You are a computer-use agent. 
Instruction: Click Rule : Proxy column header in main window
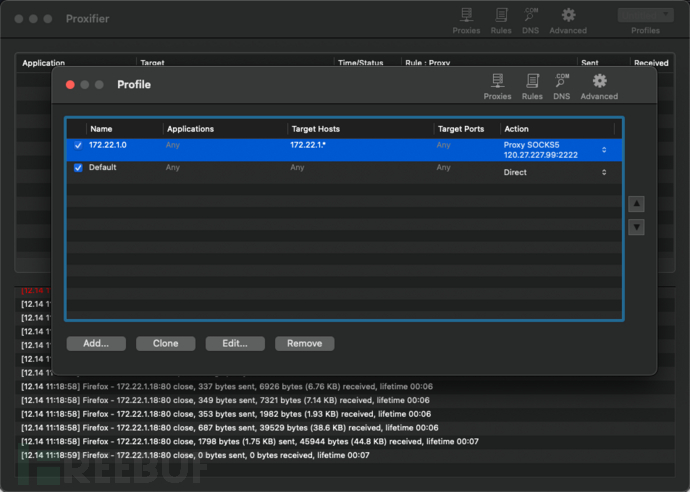pos(427,63)
